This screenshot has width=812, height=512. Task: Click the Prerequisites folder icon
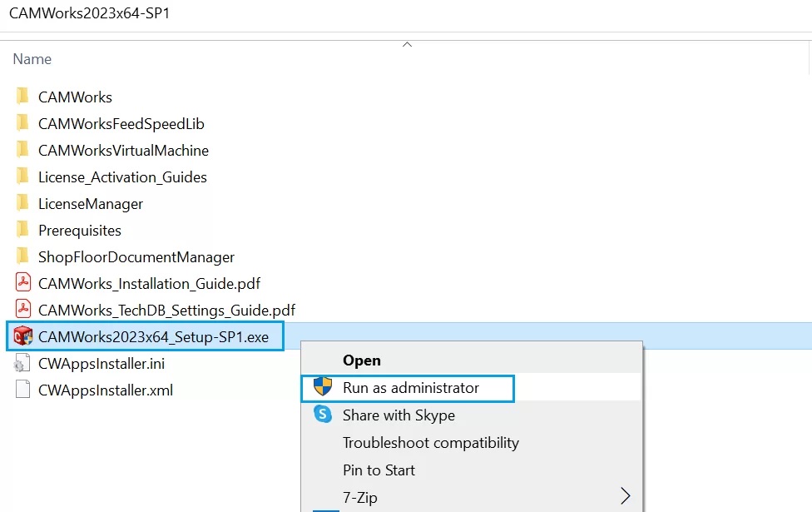coord(22,230)
